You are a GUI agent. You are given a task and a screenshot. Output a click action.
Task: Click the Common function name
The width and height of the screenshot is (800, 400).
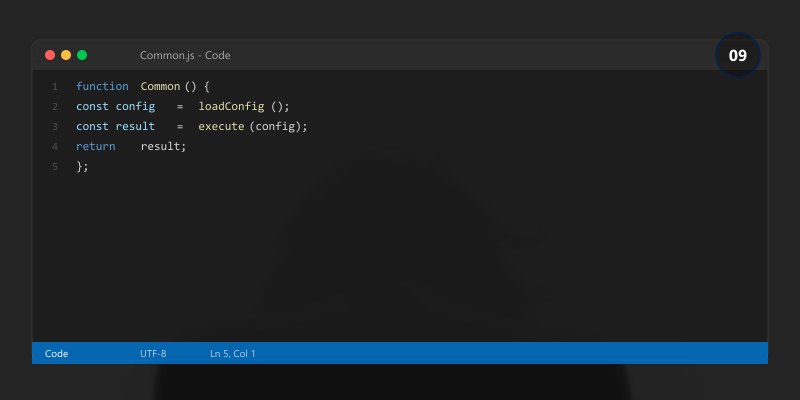160,87
